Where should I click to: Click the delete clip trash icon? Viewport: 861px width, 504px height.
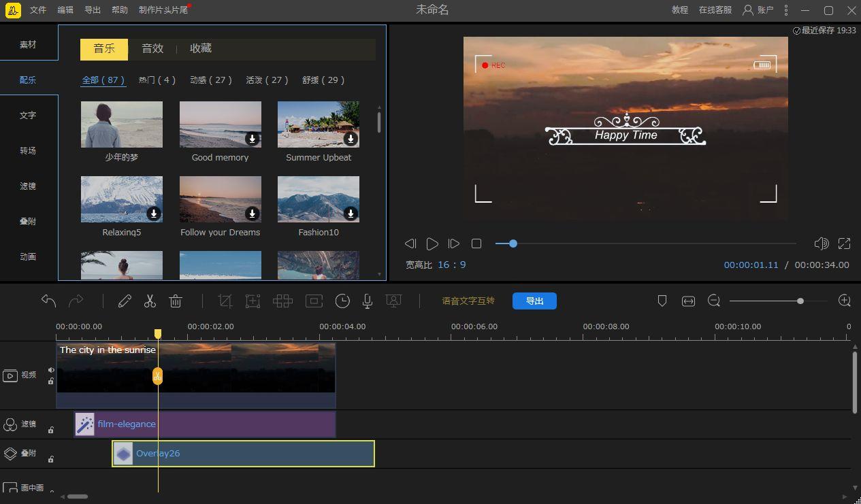(176, 301)
